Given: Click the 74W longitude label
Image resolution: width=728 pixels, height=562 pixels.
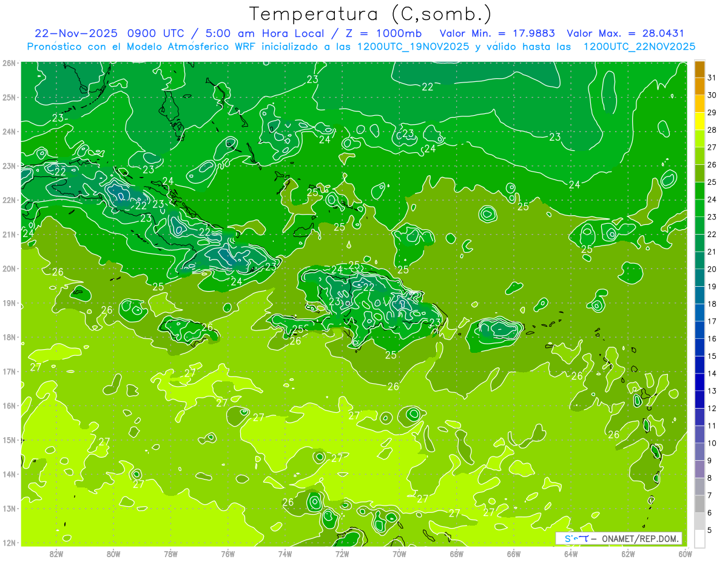Looking at the screenshot, I should [285, 554].
